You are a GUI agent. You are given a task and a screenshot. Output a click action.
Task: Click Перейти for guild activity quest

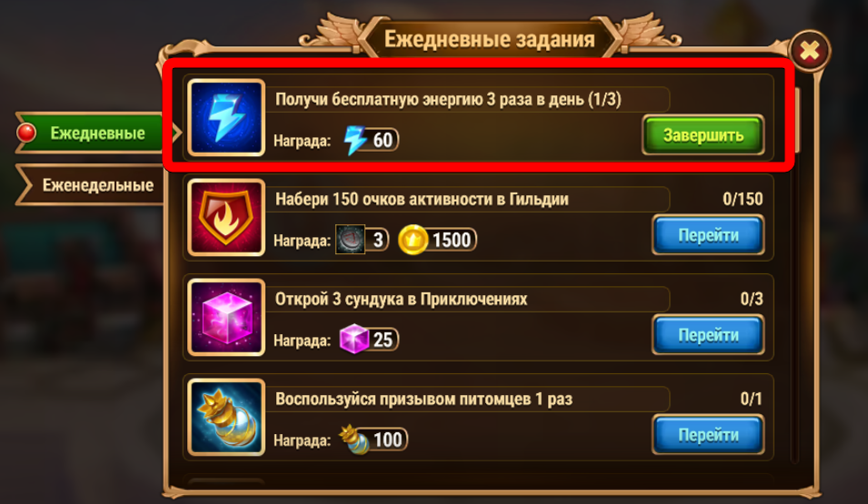coord(708,235)
